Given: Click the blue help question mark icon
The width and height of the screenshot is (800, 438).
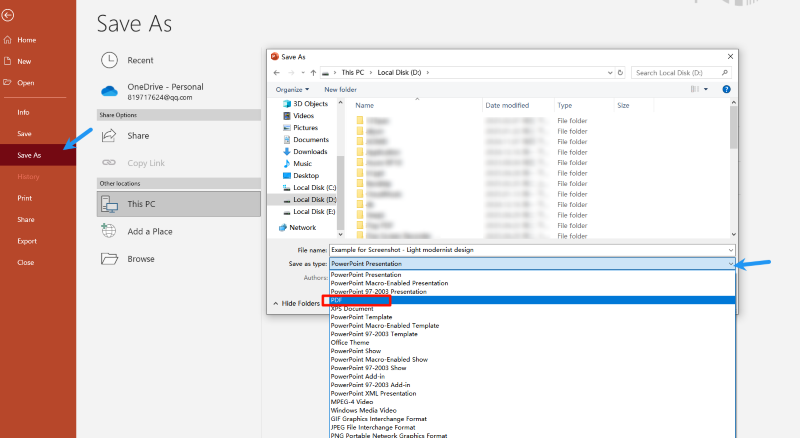Looking at the screenshot, I should click(x=726, y=89).
